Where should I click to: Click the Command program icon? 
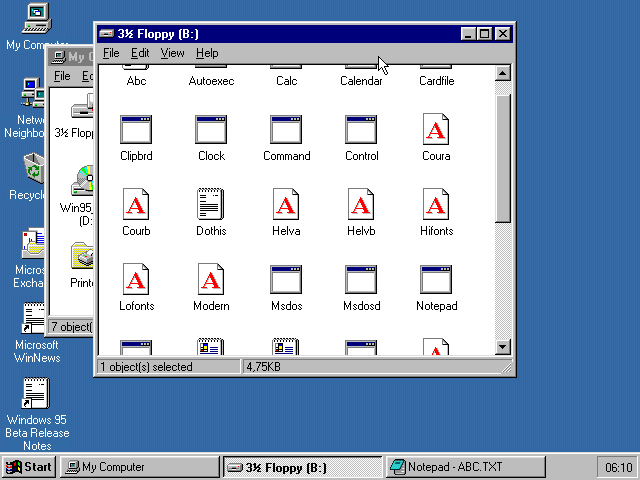click(x=286, y=131)
